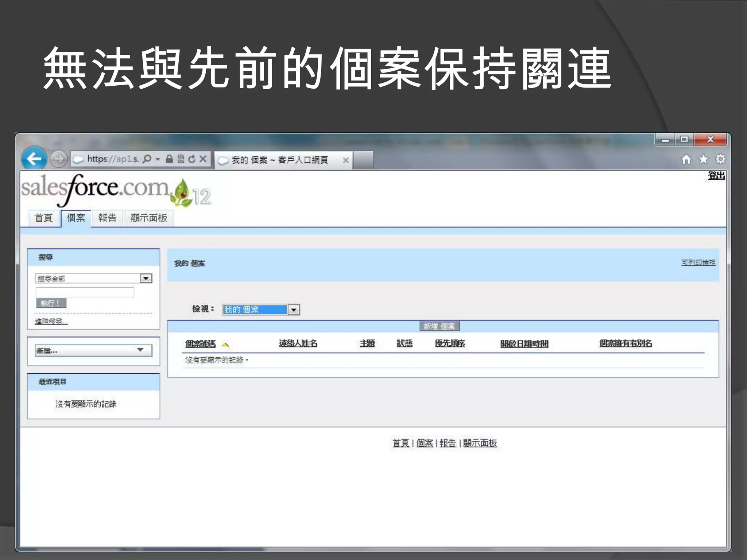
Task: Click the footer 報告 link
Action: (448, 443)
